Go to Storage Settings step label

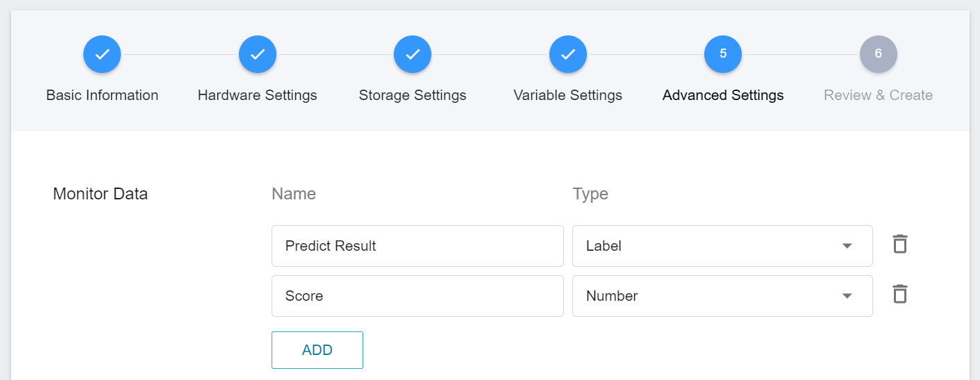click(413, 95)
